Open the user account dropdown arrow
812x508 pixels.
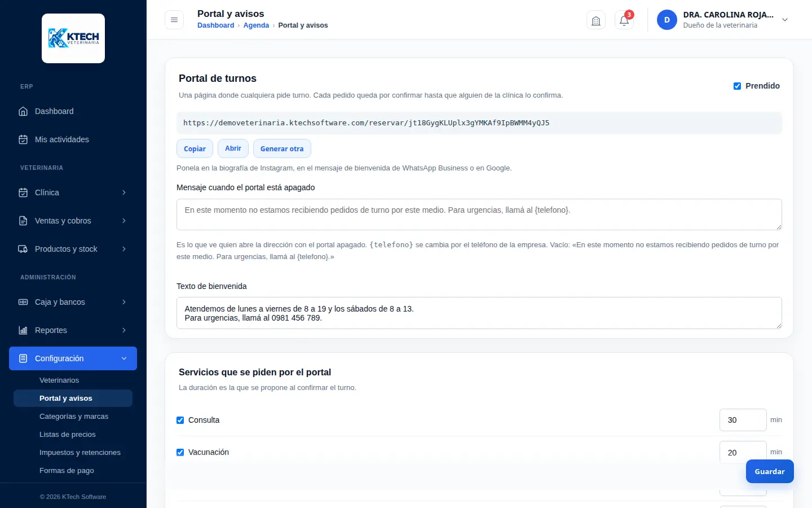click(x=785, y=20)
